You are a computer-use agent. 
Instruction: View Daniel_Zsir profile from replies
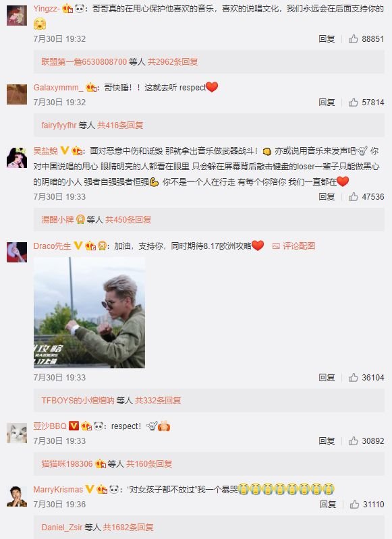click(x=62, y=527)
